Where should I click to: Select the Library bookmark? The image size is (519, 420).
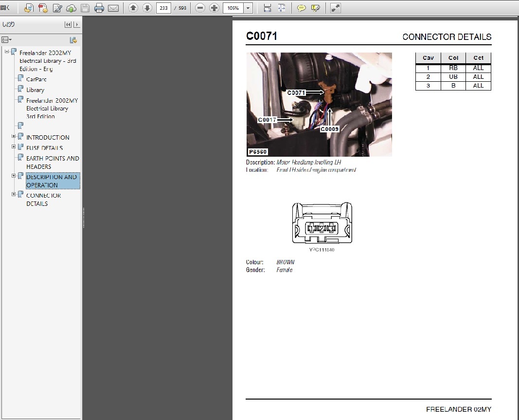click(35, 90)
